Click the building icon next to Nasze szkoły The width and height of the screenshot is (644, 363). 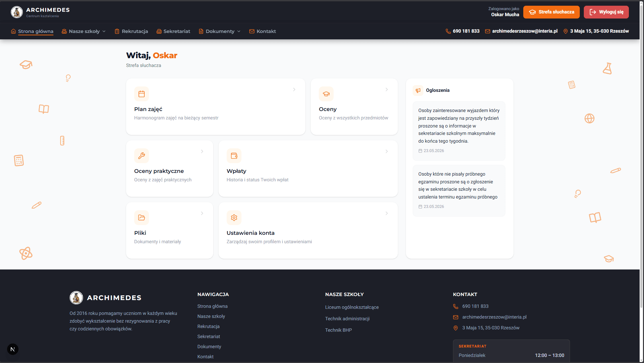pyautogui.click(x=64, y=31)
